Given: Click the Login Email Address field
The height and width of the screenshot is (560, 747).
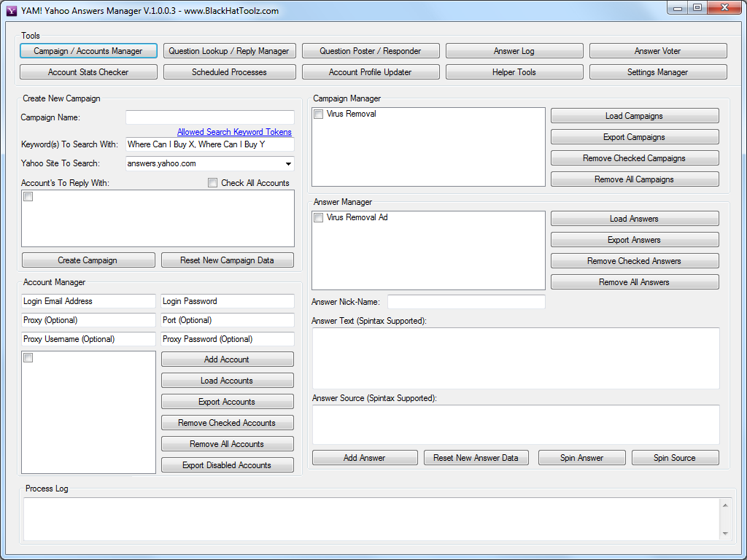Looking at the screenshot, I should pos(88,301).
